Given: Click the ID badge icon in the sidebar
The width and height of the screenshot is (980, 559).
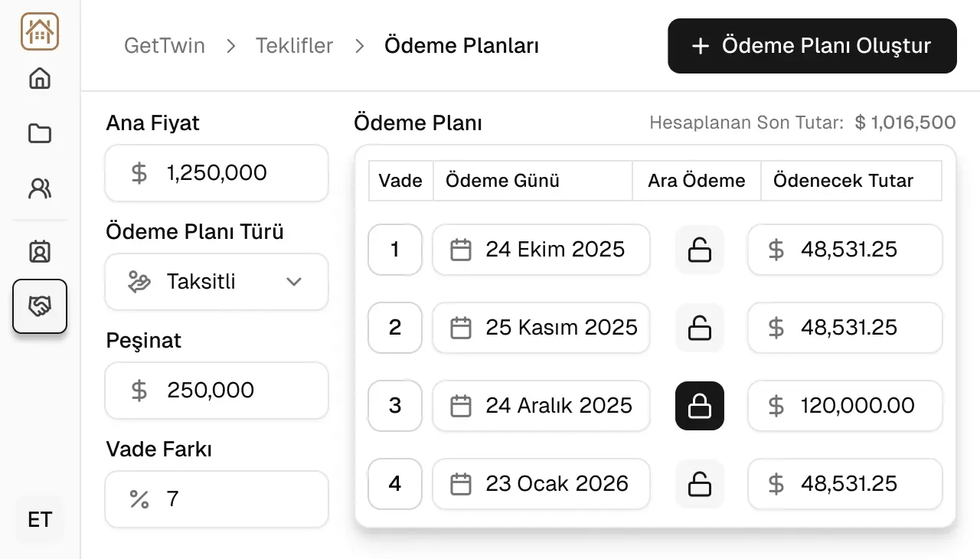Looking at the screenshot, I should (39, 251).
